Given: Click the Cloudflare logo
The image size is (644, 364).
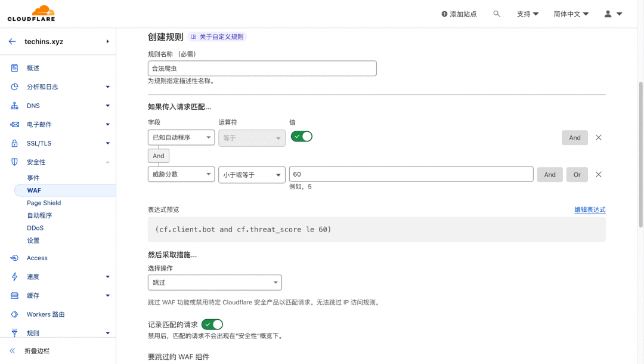Looking at the screenshot, I should click(31, 13).
